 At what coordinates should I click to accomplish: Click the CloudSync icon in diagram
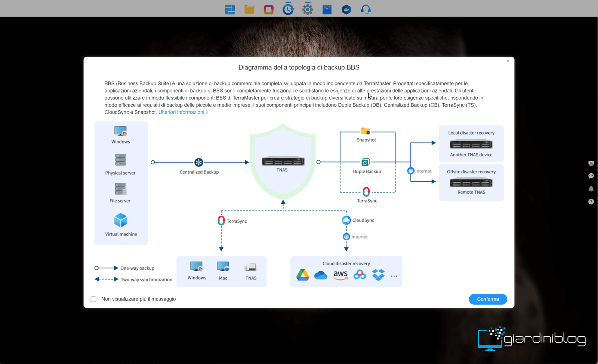tap(346, 220)
